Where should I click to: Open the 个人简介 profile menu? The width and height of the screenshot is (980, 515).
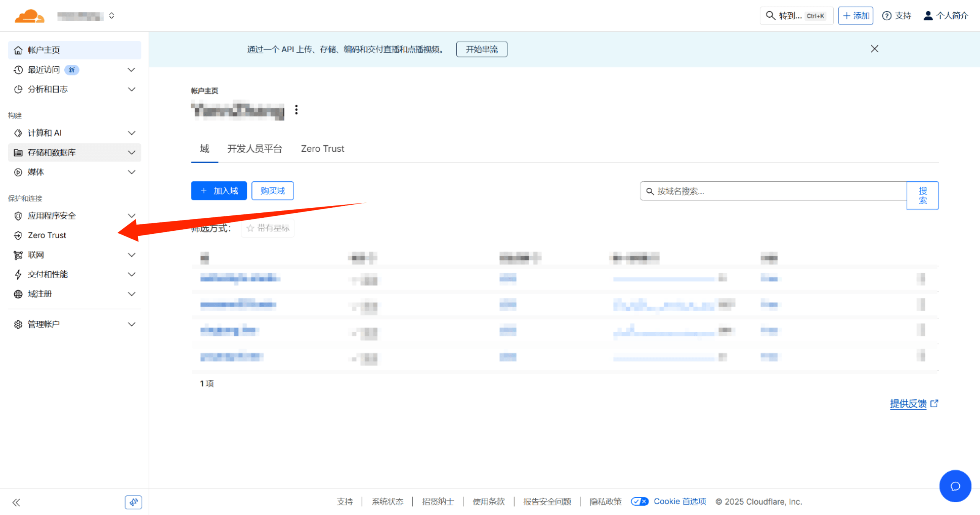click(x=946, y=16)
